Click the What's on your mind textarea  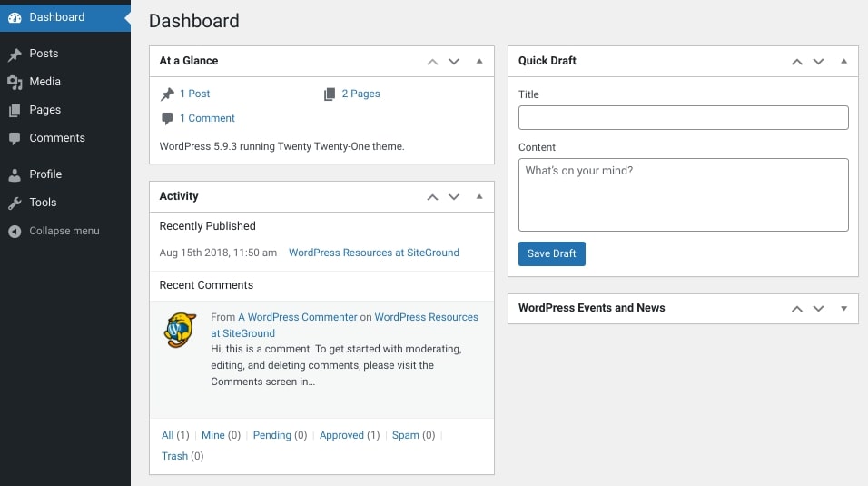click(x=683, y=194)
